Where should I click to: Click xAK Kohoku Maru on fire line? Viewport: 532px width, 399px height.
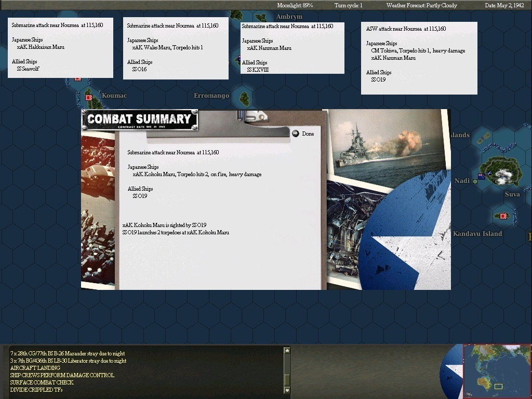click(x=197, y=175)
